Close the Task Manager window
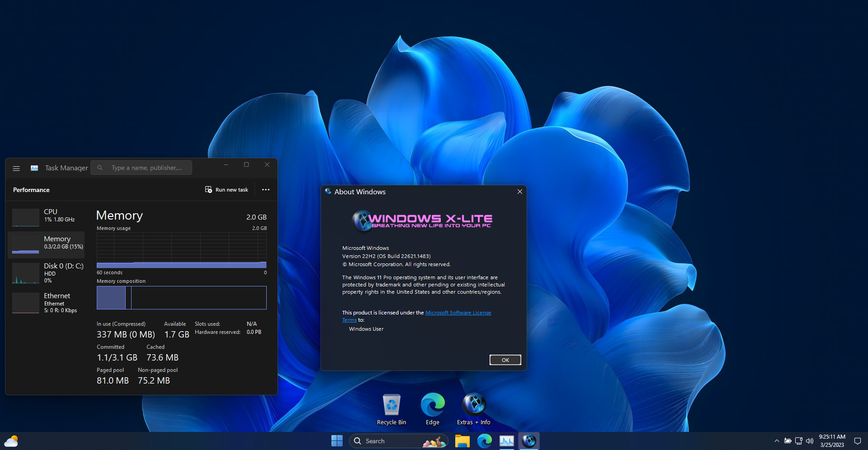 tap(267, 165)
